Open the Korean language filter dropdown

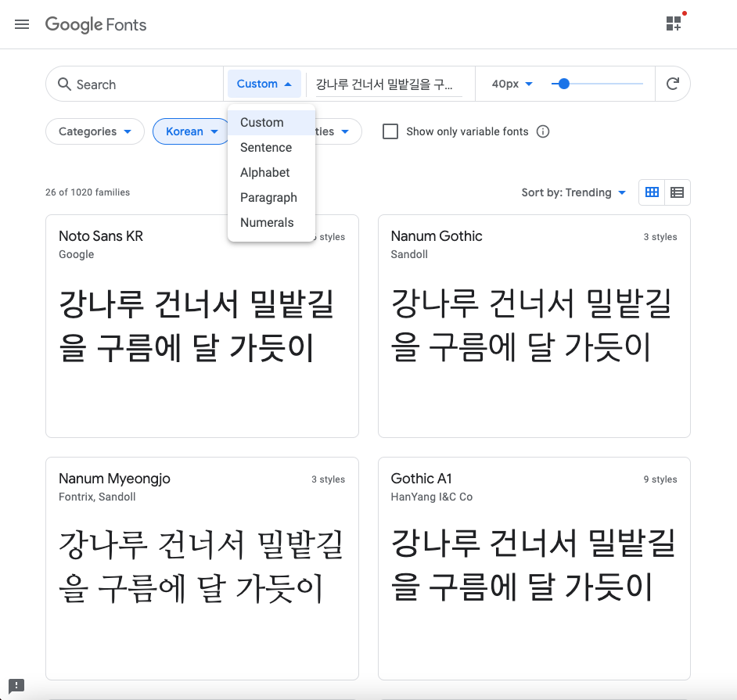coord(191,131)
